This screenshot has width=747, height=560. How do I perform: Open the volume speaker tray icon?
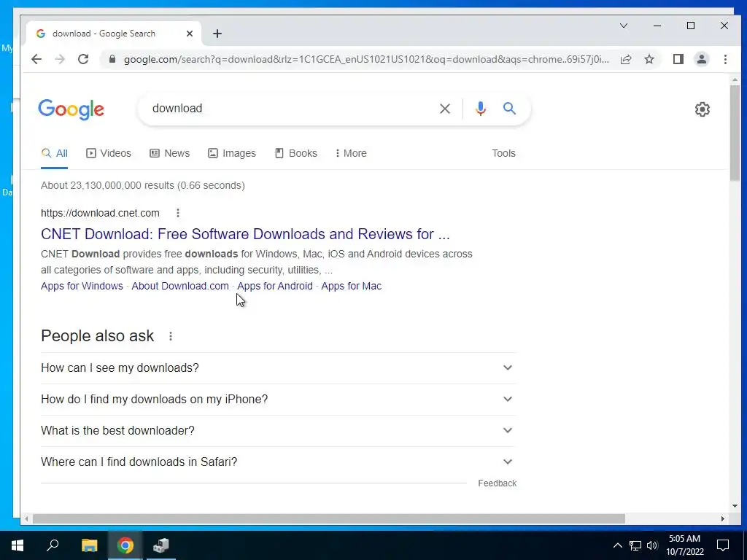[652, 545]
